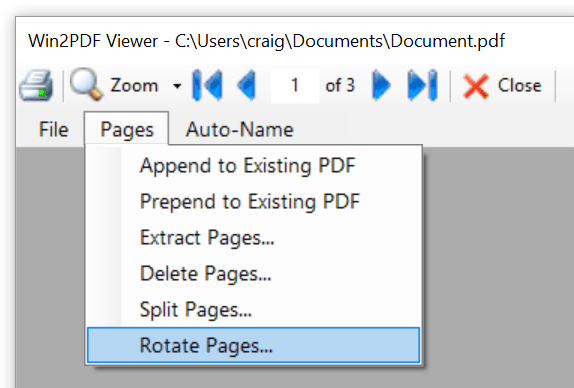Image resolution: width=574 pixels, height=388 pixels.
Task: Click the Zoom text label
Action: click(x=134, y=85)
